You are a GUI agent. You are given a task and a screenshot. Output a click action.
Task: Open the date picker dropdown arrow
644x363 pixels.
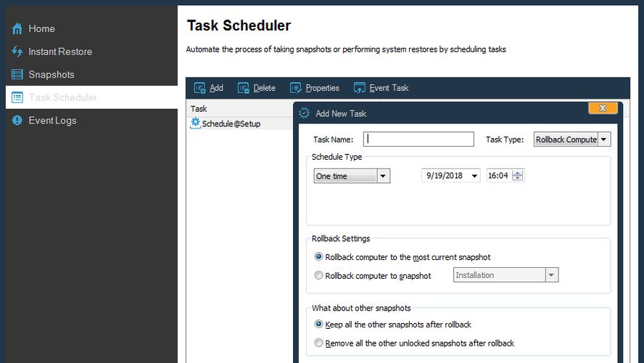[474, 176]
